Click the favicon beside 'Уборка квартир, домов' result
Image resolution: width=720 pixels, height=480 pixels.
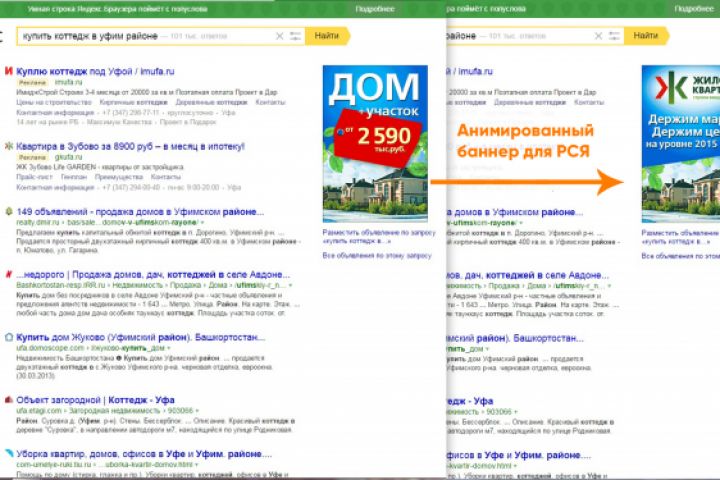point(8,453)
